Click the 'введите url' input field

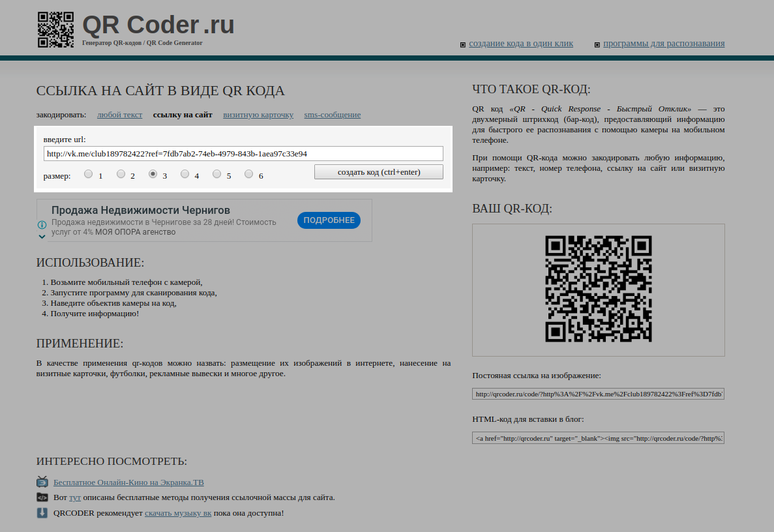243,153
